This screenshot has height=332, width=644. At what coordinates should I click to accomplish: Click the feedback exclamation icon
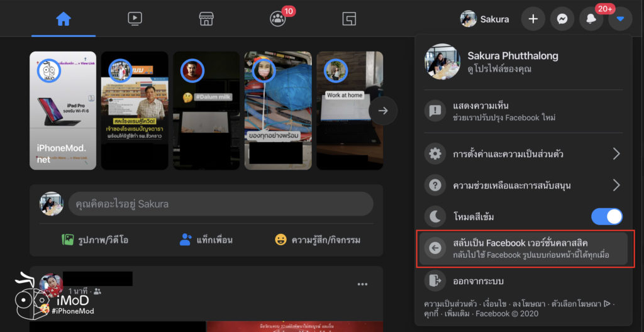coord(435,111)
